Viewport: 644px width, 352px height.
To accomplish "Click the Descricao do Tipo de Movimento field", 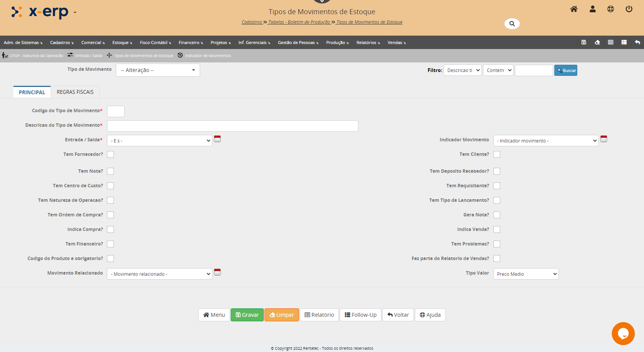I will coord(232,126).
